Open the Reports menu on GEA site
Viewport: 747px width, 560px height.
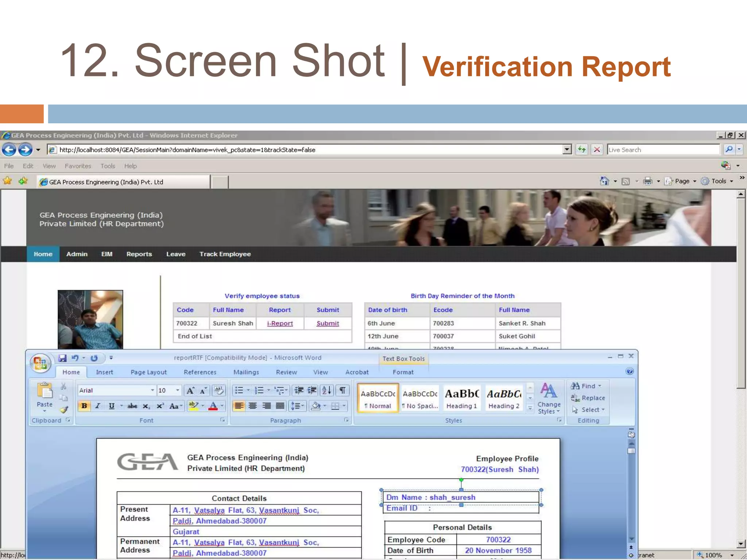tap(139, 254)
